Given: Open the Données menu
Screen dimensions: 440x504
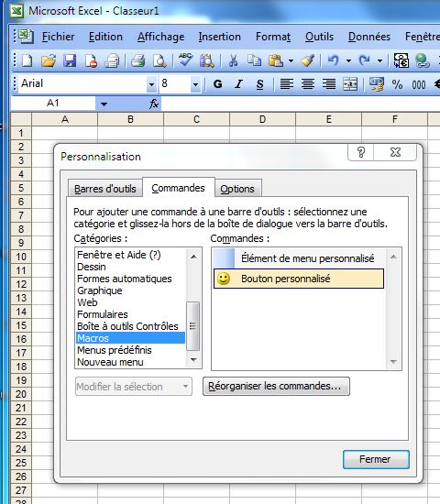Looking at the screenshot, I should pyautogui.click(x=369, y=37).
